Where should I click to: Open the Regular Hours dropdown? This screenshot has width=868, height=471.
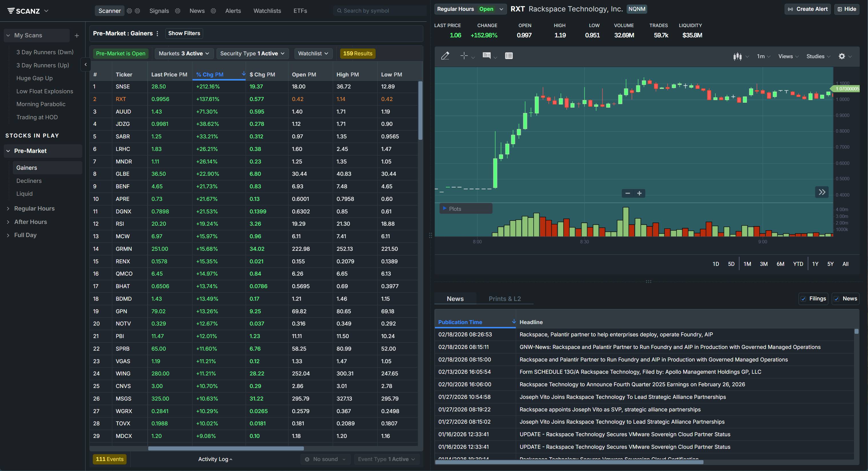pos(470,9)
